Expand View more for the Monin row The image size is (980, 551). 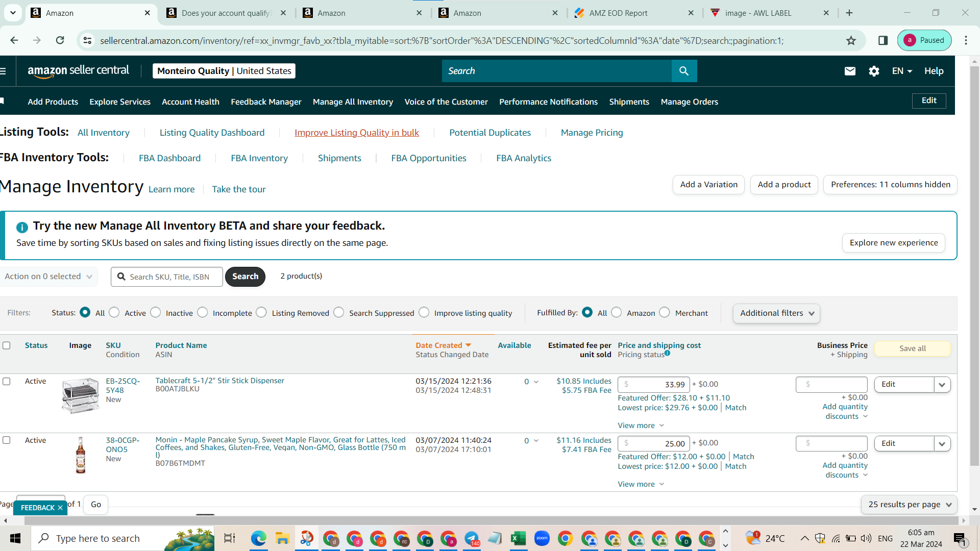click(x=641, y=484)
